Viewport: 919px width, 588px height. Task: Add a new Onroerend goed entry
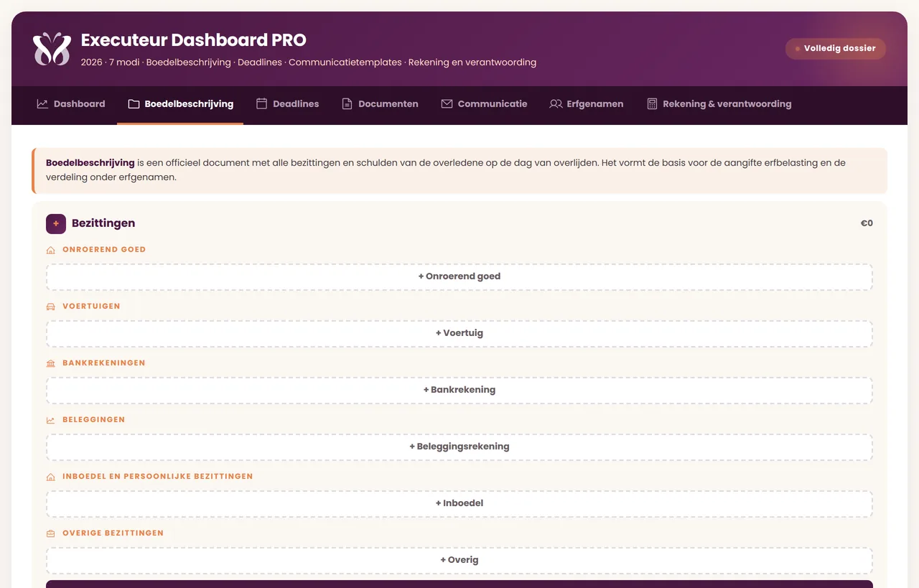(x=459, y=276)
